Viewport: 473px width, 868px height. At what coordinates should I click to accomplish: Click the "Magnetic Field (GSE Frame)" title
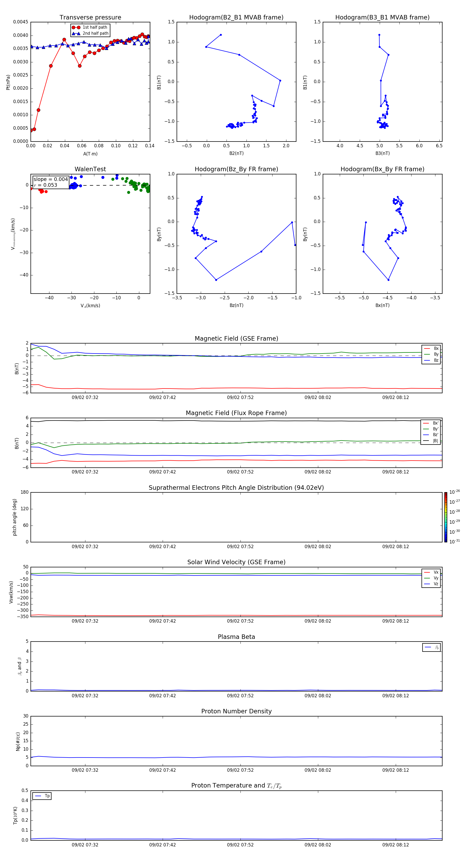[x=236, y=339]
